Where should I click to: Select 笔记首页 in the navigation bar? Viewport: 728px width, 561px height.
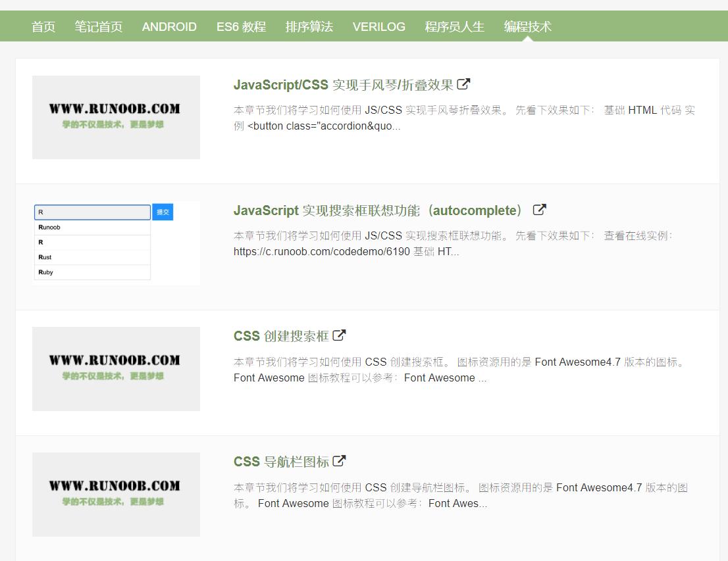click(x=99, y=26)
